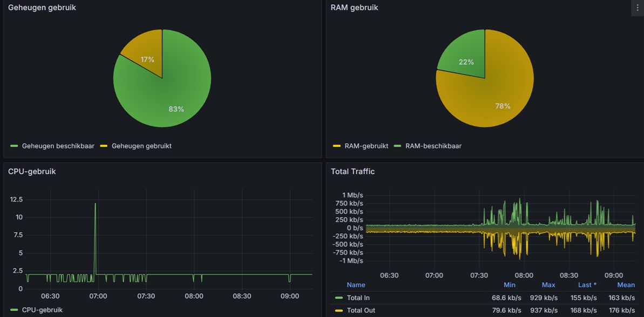The height and width of the screenshot is (317, 644).
Task: Toggle the Geheugen gebruikt legend series
Action: tap(141, 146)
